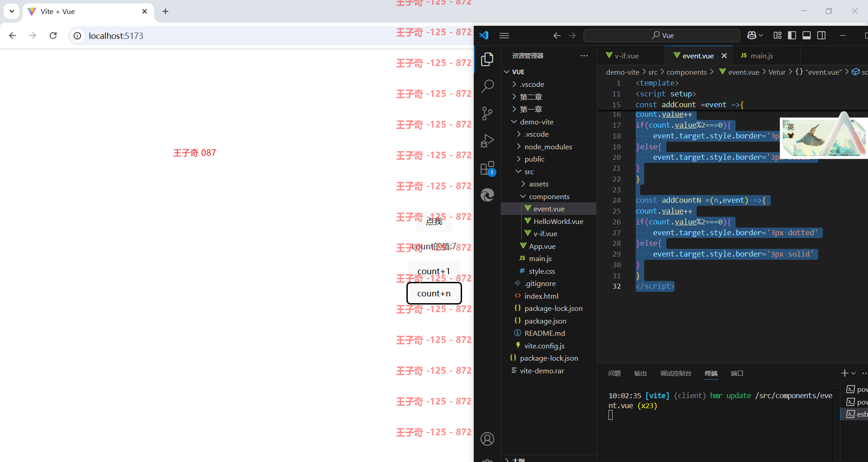Click the count+n button in browser

pos(434,293)
